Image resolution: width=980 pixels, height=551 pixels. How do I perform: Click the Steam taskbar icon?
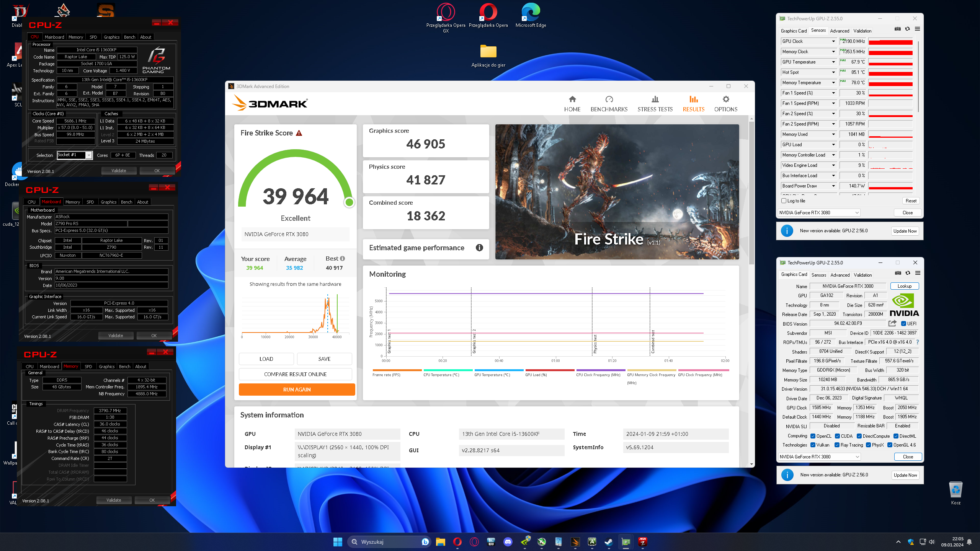tap(609, 542)
